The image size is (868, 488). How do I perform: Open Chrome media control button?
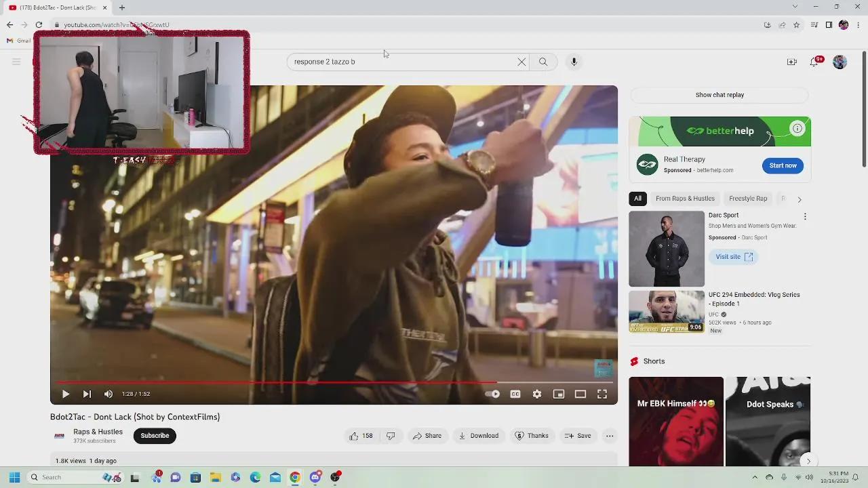814,25
